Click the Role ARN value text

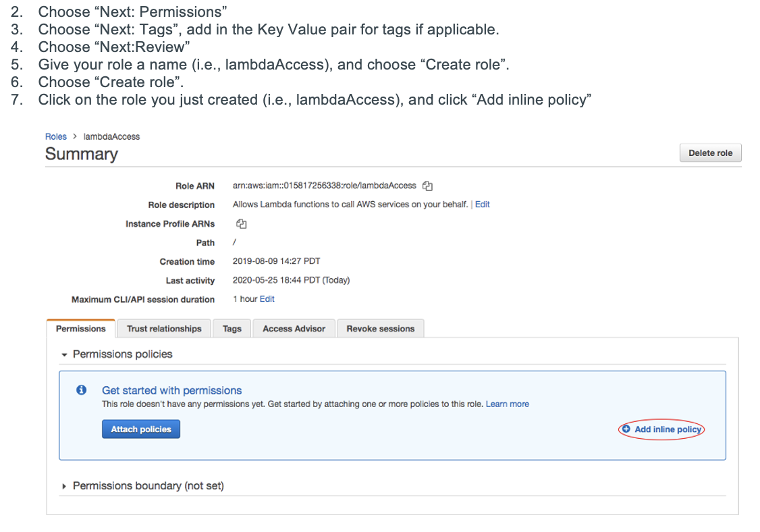(x=324, y=186)
